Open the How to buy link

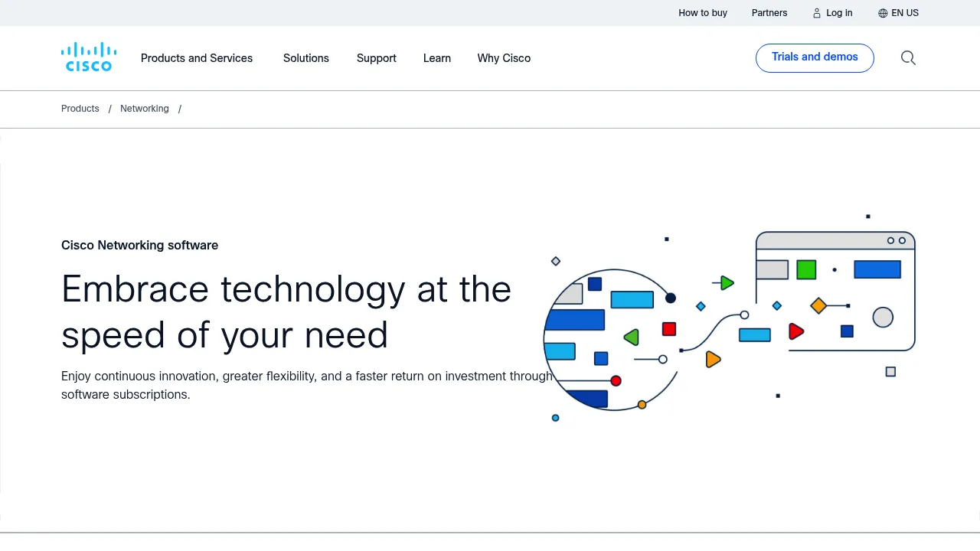[x=703, y=13]
